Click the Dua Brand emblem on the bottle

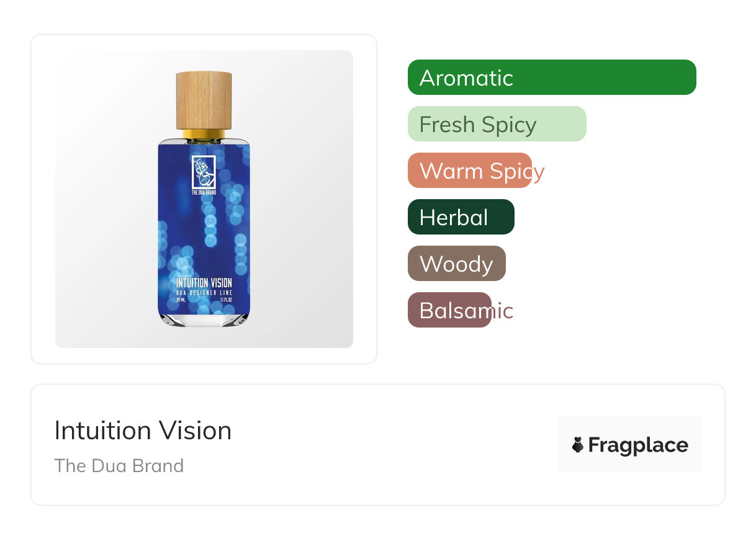204,171
